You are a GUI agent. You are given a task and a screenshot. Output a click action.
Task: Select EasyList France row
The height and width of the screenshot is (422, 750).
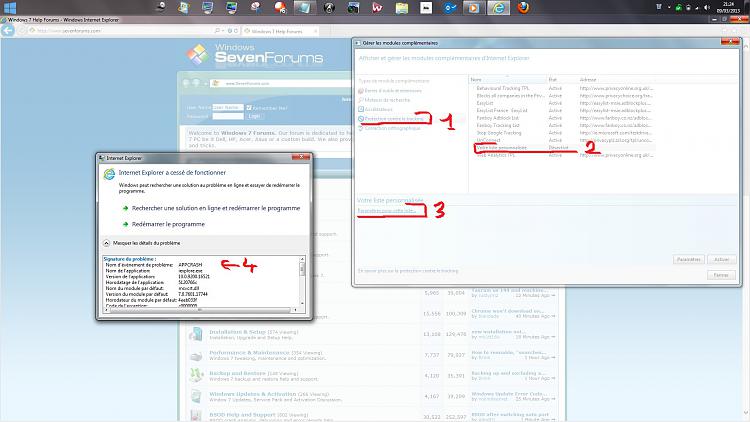564,111
